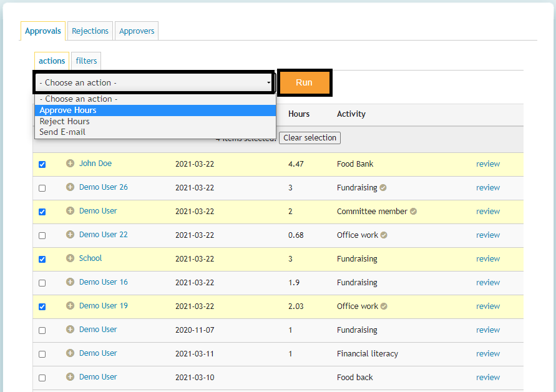Review the Financial literacy entry
The image size is (556, 392).
488,354
